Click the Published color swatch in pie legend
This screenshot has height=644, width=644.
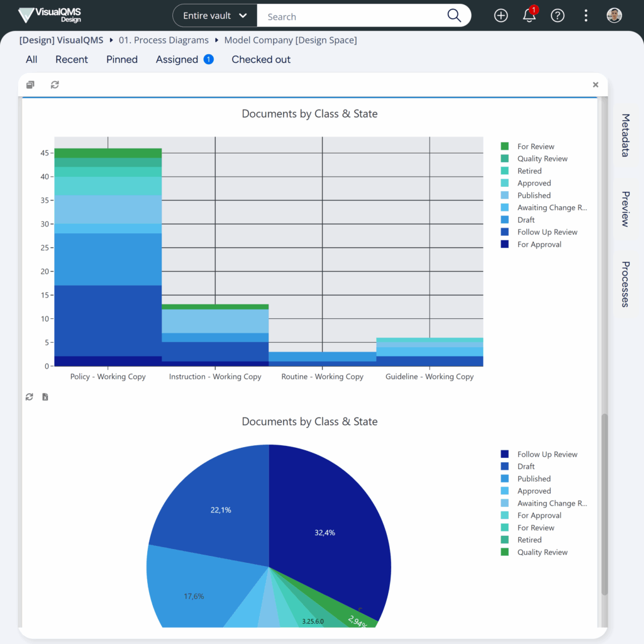(504, 479)
